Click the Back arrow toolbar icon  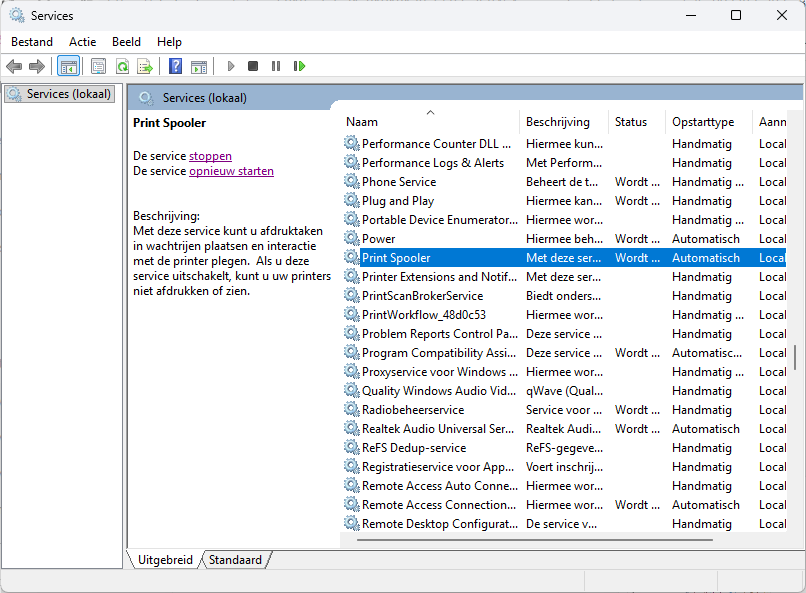[14, 66]
